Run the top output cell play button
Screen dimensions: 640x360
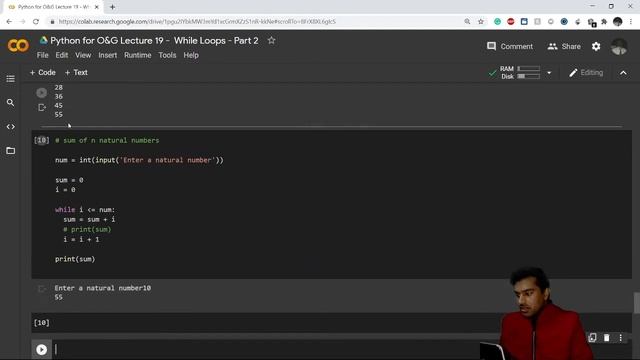pyautogui.click(x=41, y=93)
